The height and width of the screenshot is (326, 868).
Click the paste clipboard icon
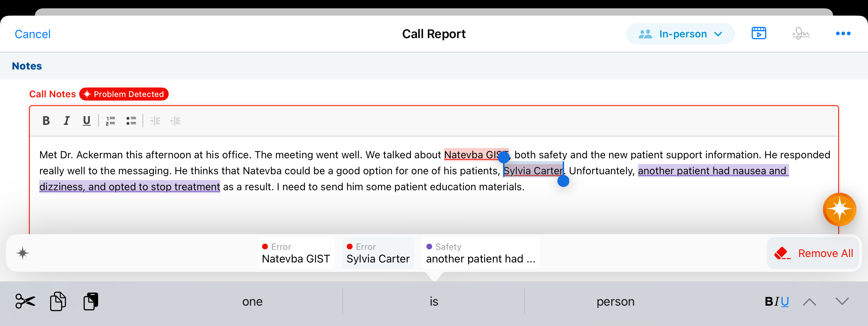91,301
